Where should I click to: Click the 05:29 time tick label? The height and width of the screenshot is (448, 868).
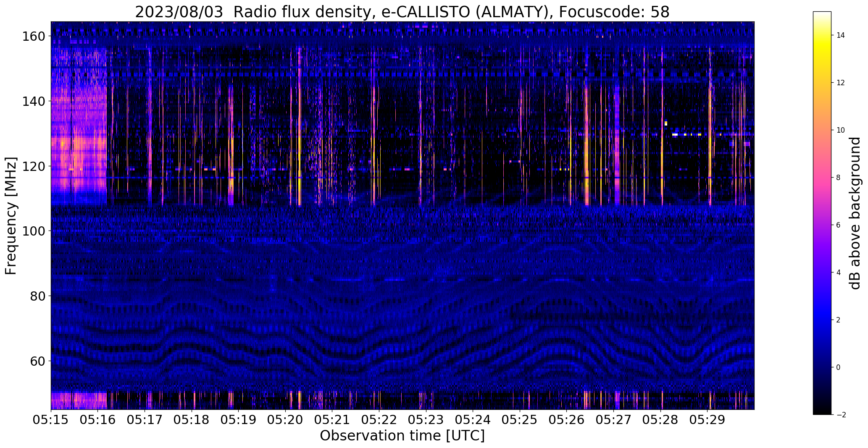pos(708,420)
